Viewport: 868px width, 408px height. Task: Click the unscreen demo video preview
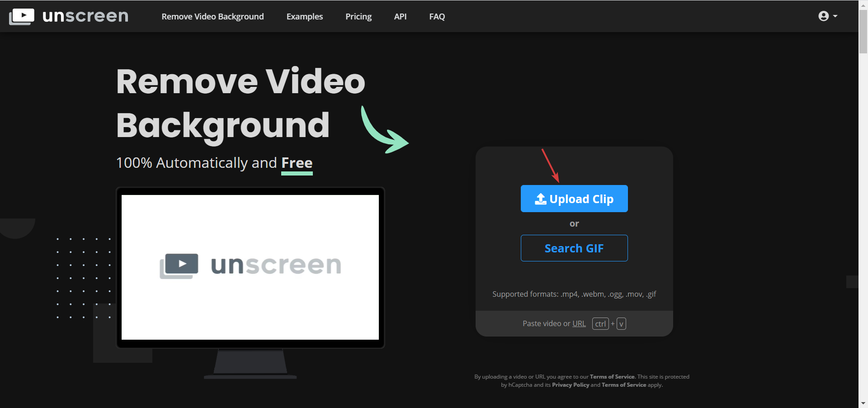(250, 267)
